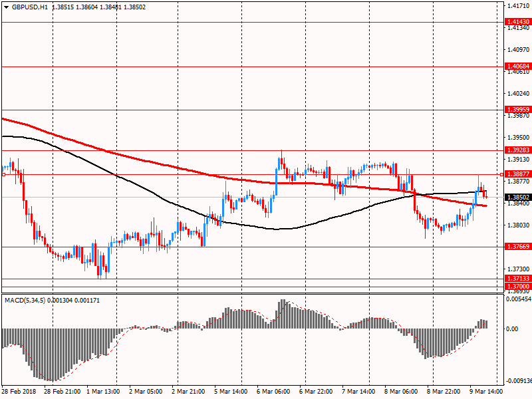Click the 2 Mar 05:00 time label

(x=146, y=391)
